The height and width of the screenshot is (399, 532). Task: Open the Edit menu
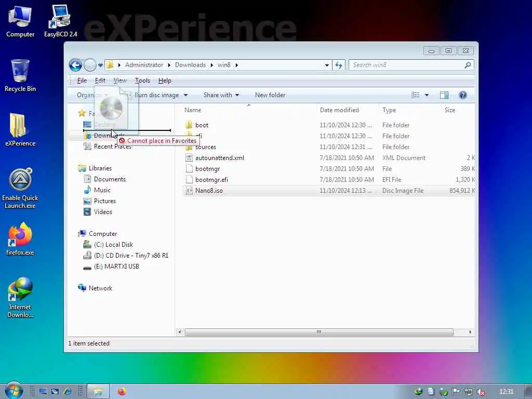[100, 81]
